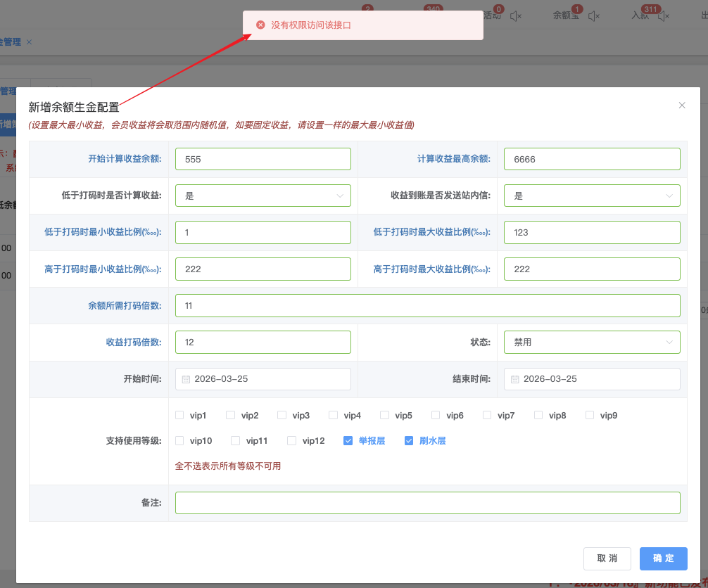This screenshot has width=708, height=588.
Task: Expand the 收益到账是否发送站内信 dropdown
Action: (591, 196)
